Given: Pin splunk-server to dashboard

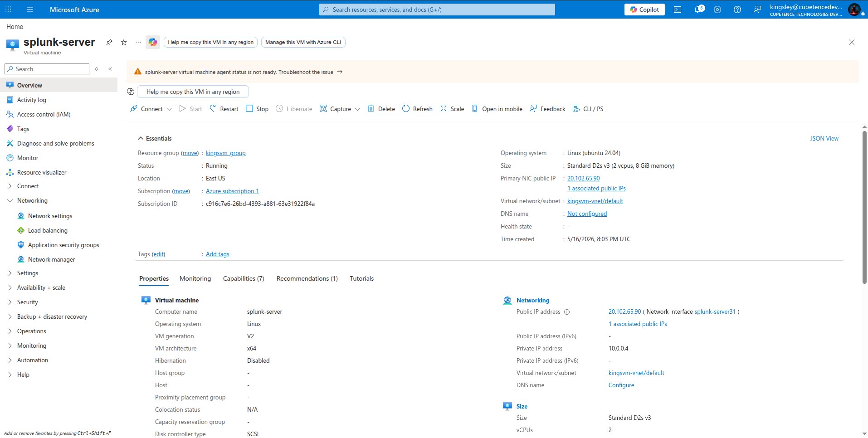Looking at the screenshot, I should click(x=109, y=42).
